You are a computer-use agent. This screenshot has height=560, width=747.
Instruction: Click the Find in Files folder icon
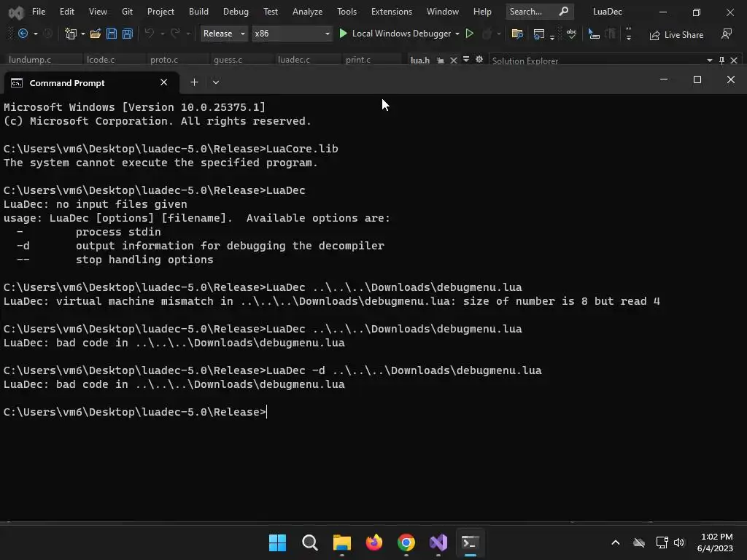(517, 34)
